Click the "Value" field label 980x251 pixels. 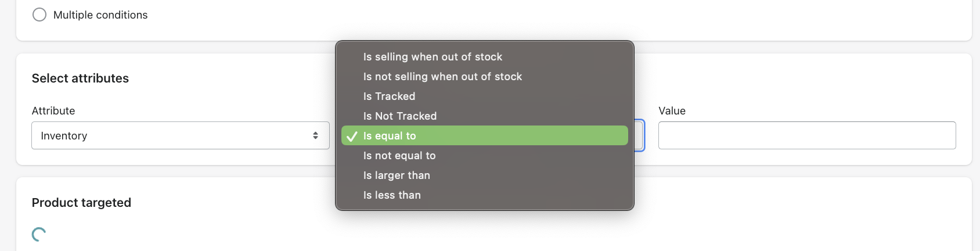coord(672,111)
